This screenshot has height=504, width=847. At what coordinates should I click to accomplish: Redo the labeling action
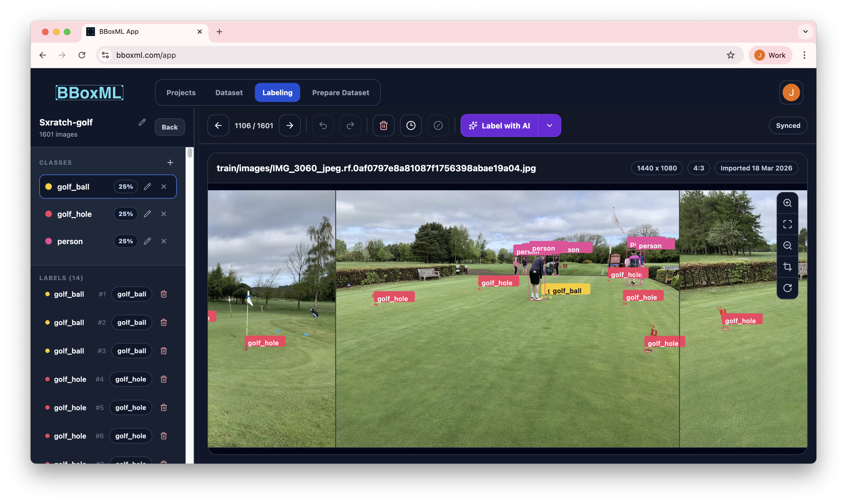350,125
